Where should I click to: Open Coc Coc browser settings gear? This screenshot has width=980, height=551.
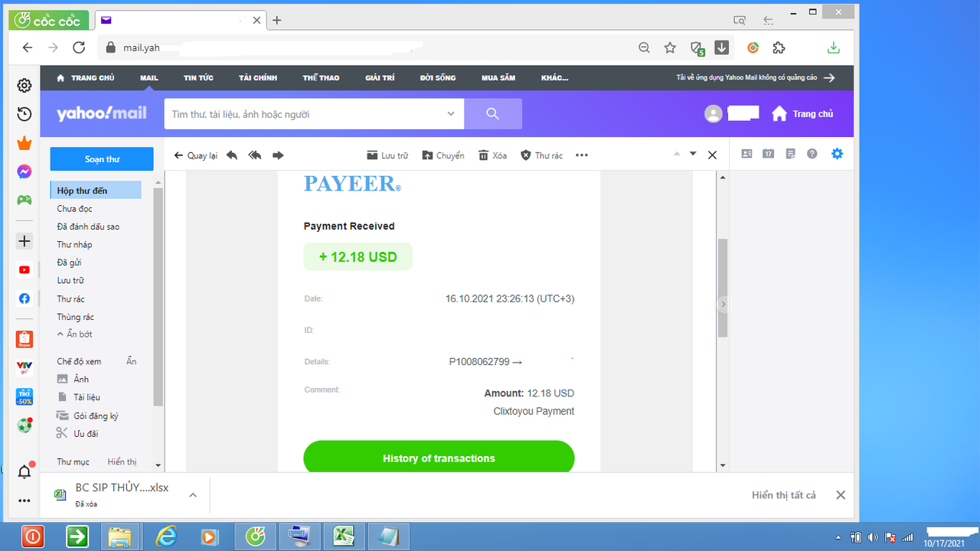[24, 86]
